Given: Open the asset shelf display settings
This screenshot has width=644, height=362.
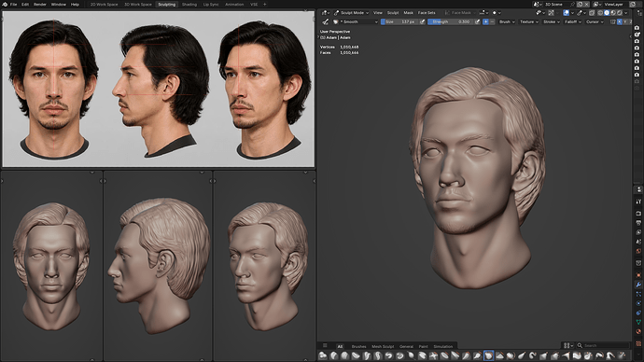Looking at the screenshot, I should [567, 345].
